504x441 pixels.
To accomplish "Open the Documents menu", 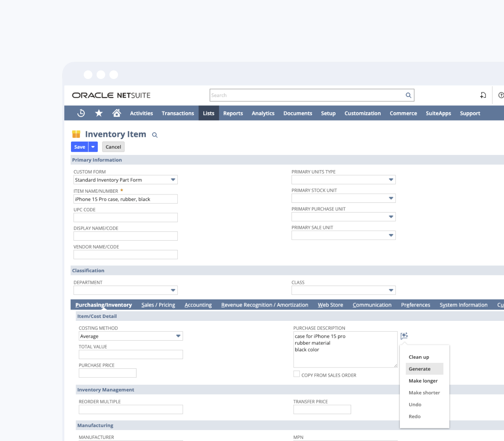I will click(x=298, y=113).
